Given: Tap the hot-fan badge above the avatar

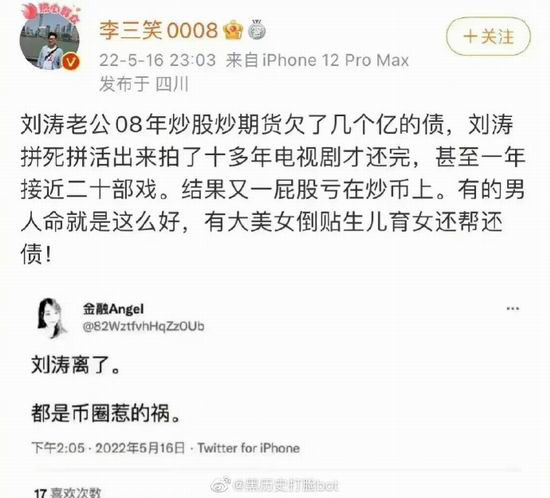Looking at the screenshot, I should pyautogui.click(x=49, y=11).
